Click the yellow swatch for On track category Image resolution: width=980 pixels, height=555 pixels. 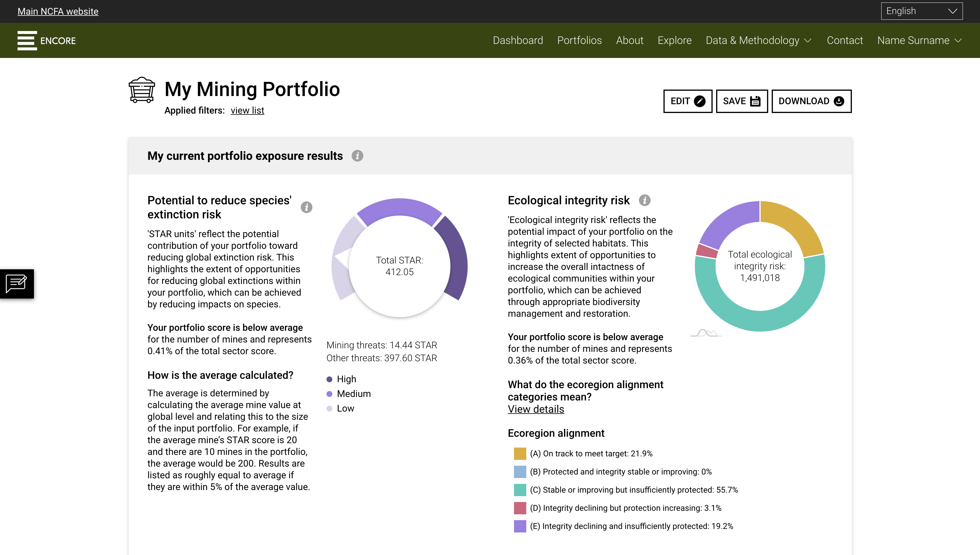click(520, 453)
